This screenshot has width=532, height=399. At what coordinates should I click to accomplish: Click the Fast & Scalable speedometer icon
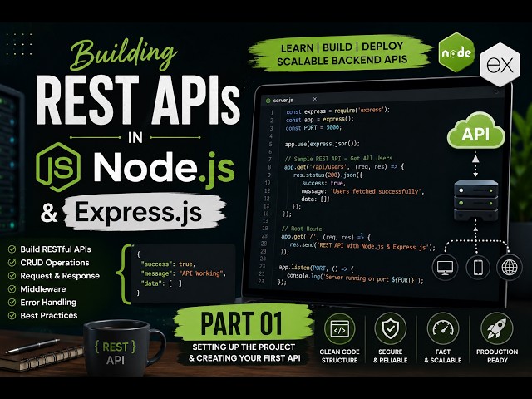443,328
